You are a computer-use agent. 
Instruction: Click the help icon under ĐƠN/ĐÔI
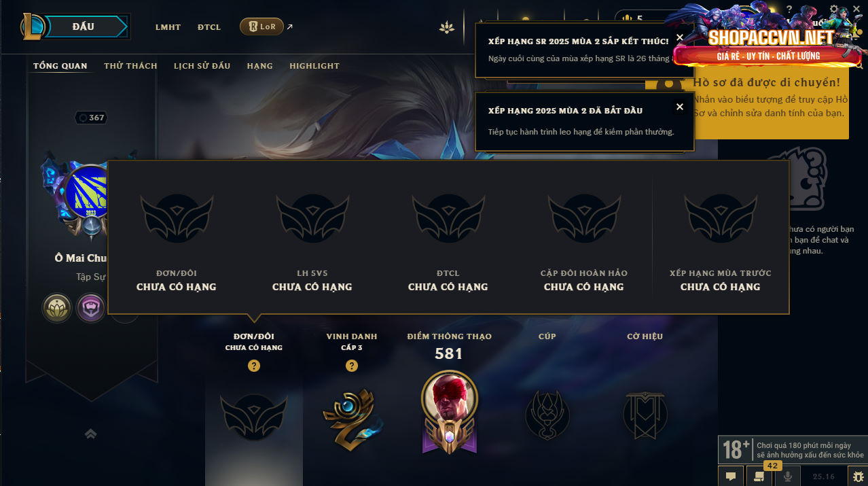(254, 366)
